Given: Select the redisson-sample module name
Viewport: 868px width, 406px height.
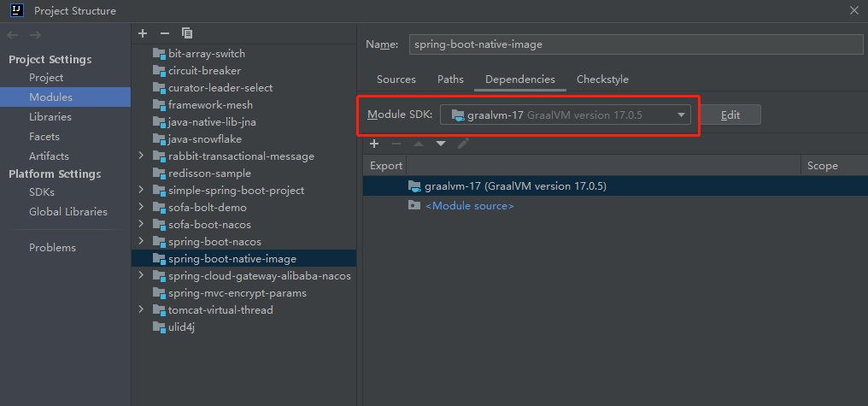Looking at the screenshot, I should coord(209,174).
